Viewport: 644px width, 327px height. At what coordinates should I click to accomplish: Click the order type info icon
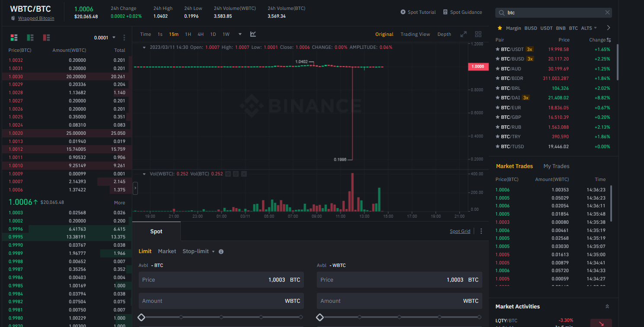(x=221, y=251)
